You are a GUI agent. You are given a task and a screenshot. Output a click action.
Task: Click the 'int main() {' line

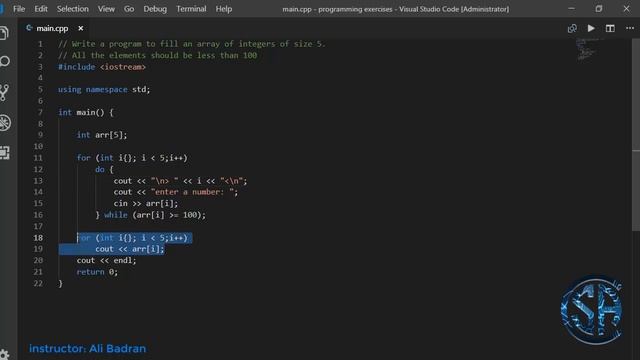click(x=86, y=112)
